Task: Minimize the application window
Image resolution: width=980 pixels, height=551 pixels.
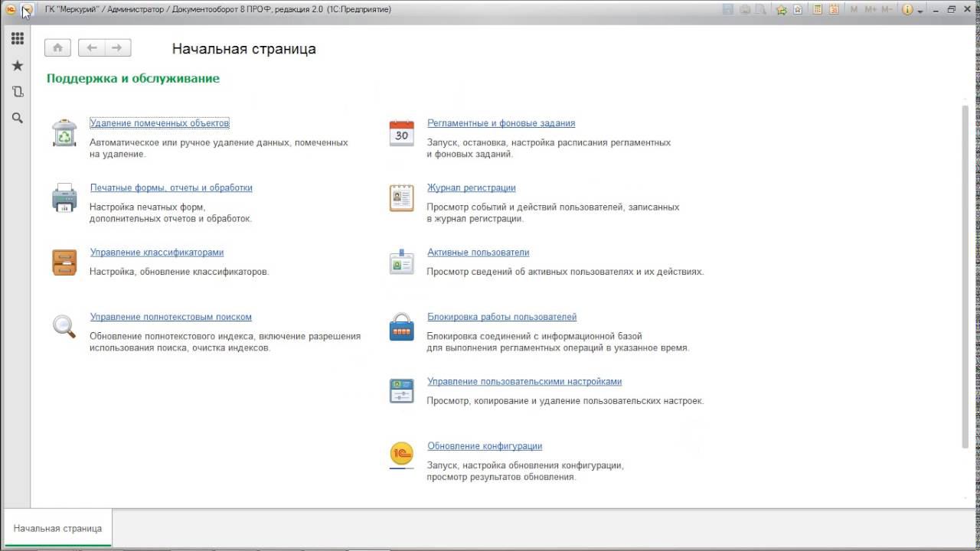Action: 936,10
